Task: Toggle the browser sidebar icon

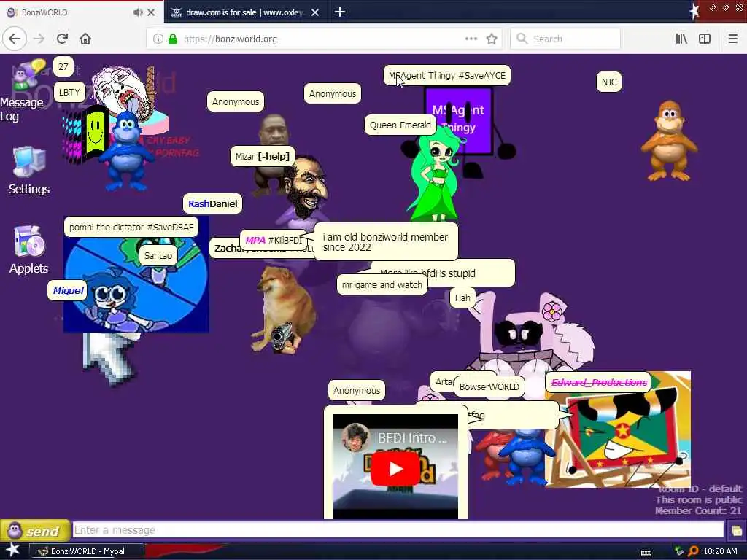Action: point(705,39)
